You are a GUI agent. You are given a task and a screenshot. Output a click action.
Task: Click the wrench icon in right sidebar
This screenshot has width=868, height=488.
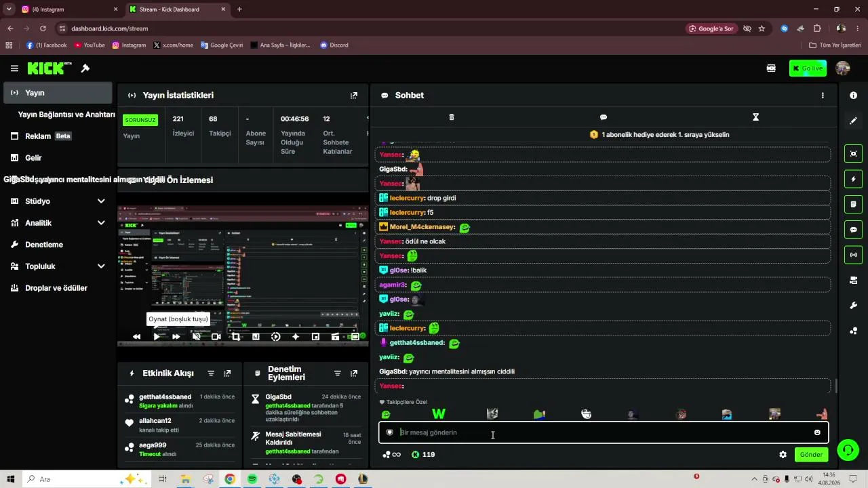pyautogui.click(x=853, y=306)
